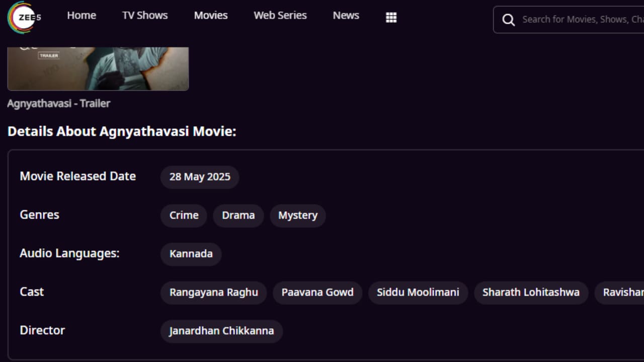Play the Agnyathavasi trailer thumbnail
This screenshot has height=362, width=644.
(98, 69)
